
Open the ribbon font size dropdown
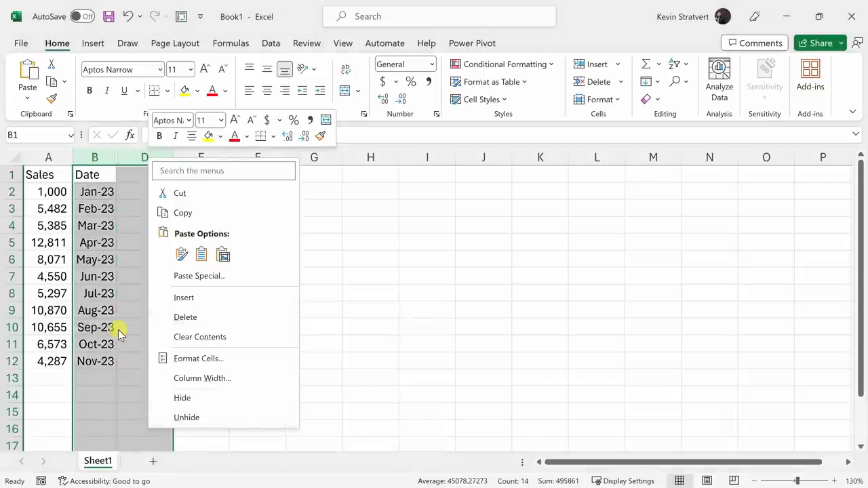tap(191, 69)
